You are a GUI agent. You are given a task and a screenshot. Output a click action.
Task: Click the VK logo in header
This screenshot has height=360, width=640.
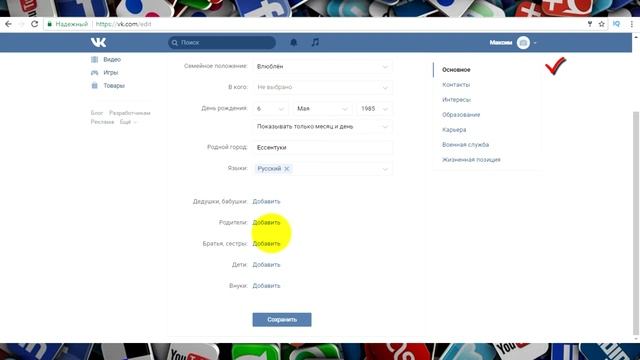click(x=98, y=42)
